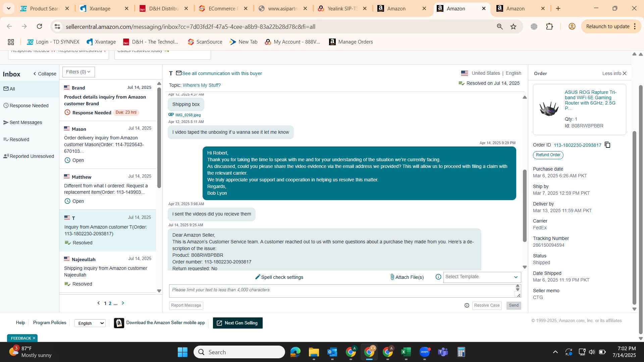Click the ellipsis for more inbox pages
The width and height of the screenshot is (644, 362).
pos(115,303)
